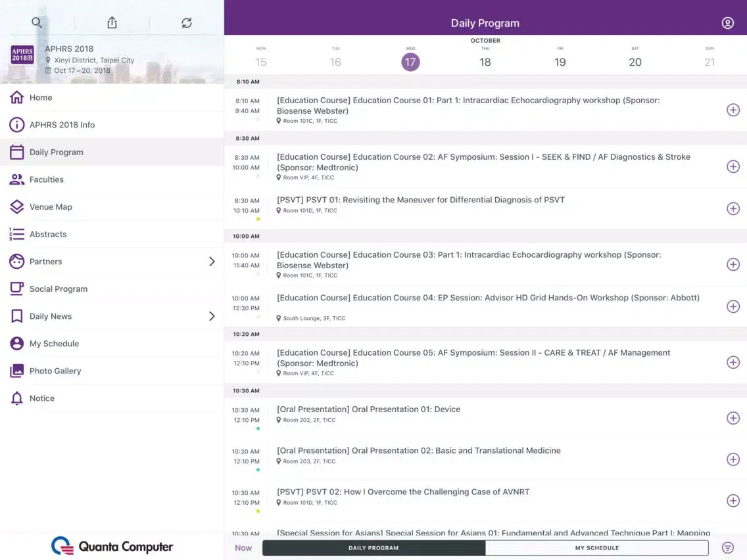Open Oral Presentation 01: Device session title
This screenshot has height=560, width=747.
pyautogui.click(x=368, y=409)
